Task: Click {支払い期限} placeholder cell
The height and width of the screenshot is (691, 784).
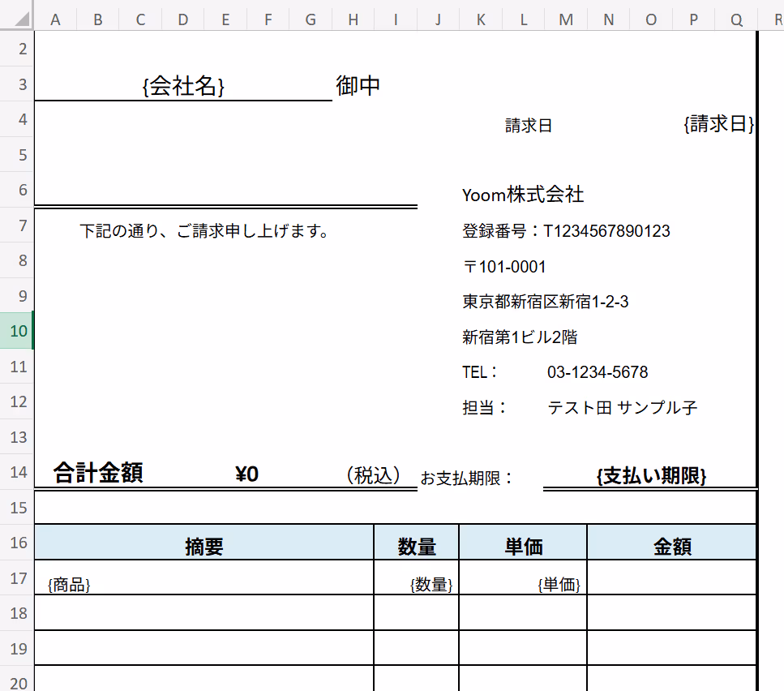Action: pos(651,475)
